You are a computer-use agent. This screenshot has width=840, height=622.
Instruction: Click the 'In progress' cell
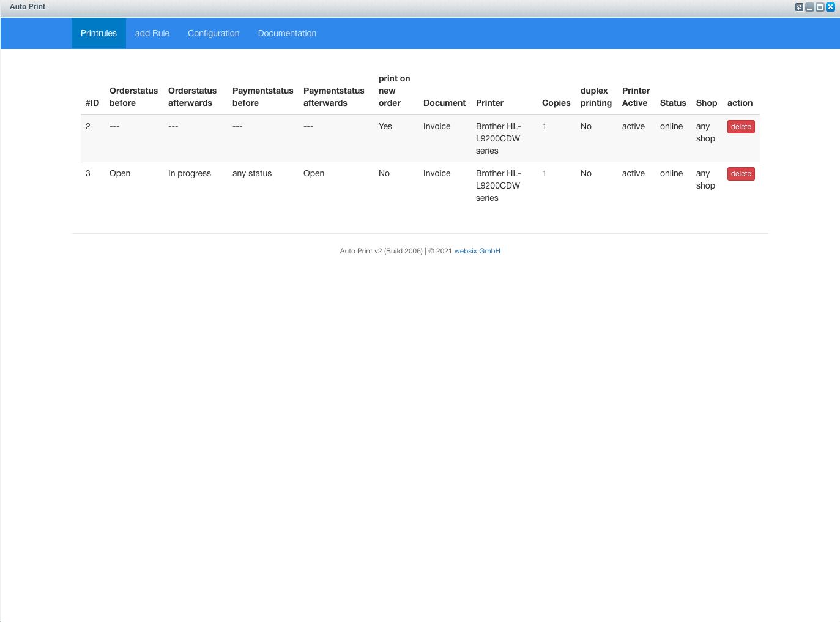point(190,173)
